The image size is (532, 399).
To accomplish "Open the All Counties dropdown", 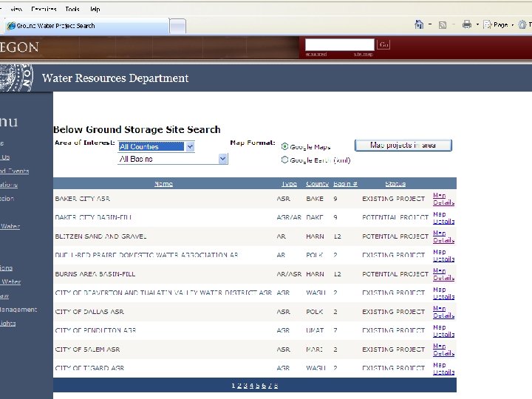I will [x=157, y=146].
